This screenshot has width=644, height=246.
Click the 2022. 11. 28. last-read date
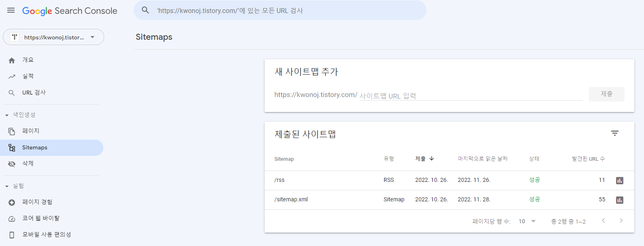click(474, 199)
